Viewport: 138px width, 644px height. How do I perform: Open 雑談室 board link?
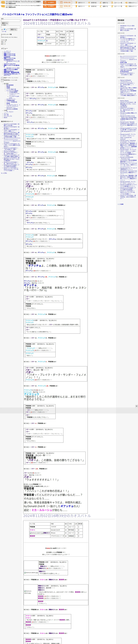(8, 87)
